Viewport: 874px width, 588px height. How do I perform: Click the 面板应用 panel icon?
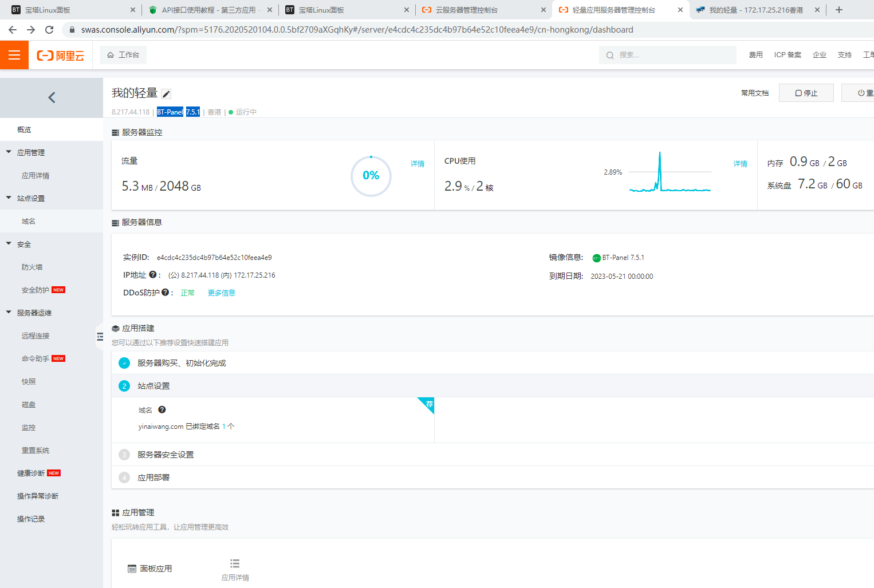click(x=132, y=569)
